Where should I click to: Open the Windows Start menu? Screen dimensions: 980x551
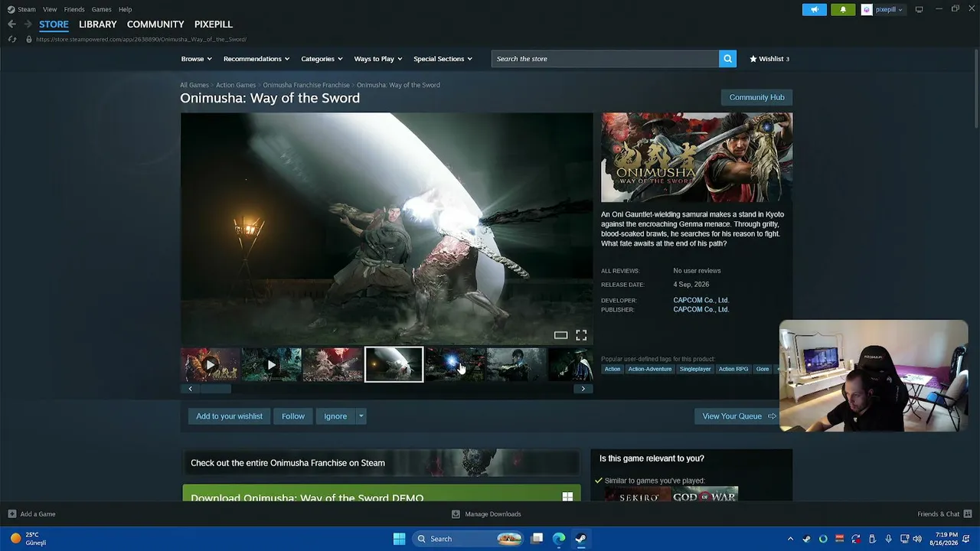399,539
